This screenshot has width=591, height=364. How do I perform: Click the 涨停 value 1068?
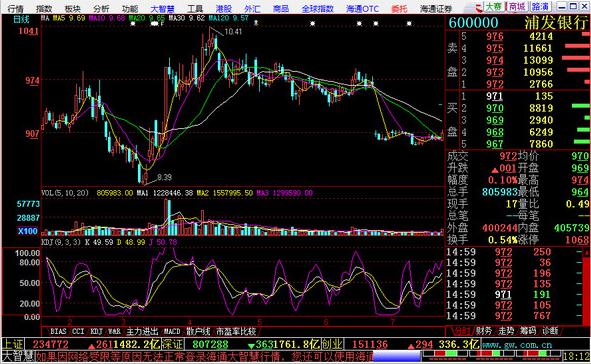577,240
